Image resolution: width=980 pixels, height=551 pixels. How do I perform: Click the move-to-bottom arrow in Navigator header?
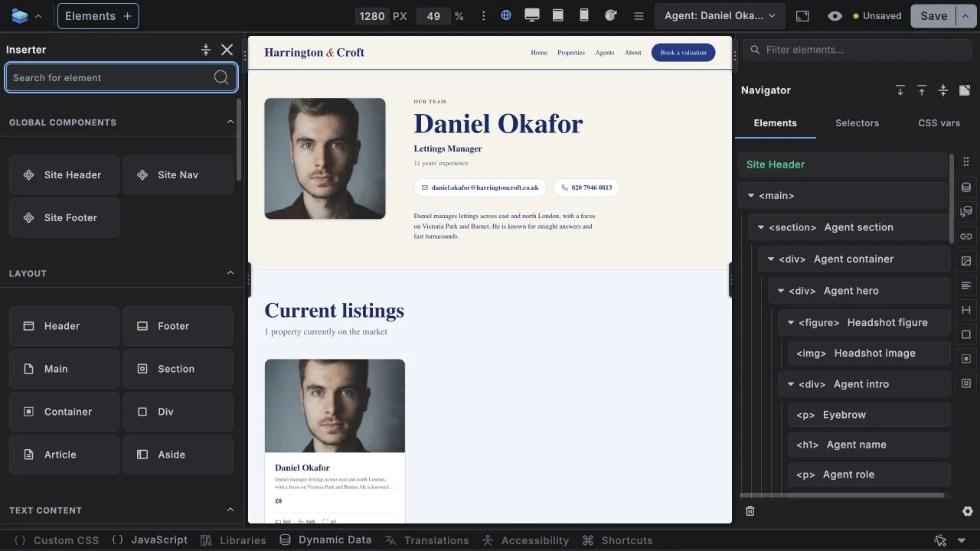[900, 90]
